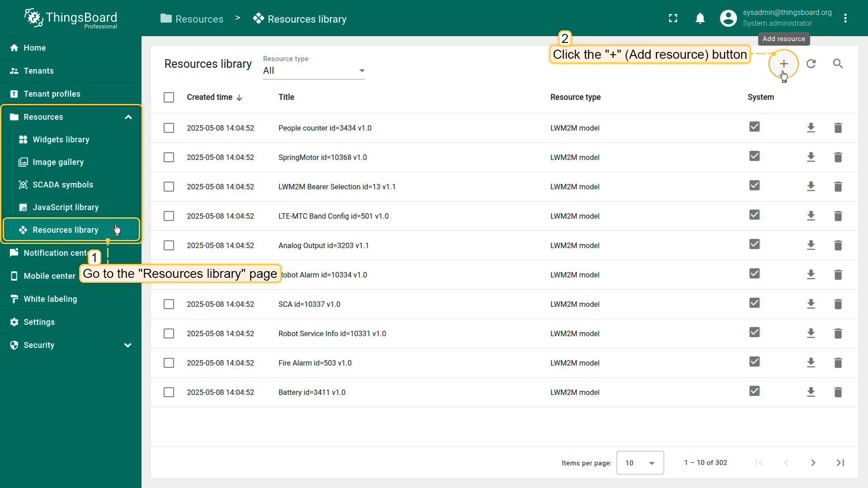Collapse the Resources sidebar section
This screenshot has height=488, width=868.
coord(128,117)
